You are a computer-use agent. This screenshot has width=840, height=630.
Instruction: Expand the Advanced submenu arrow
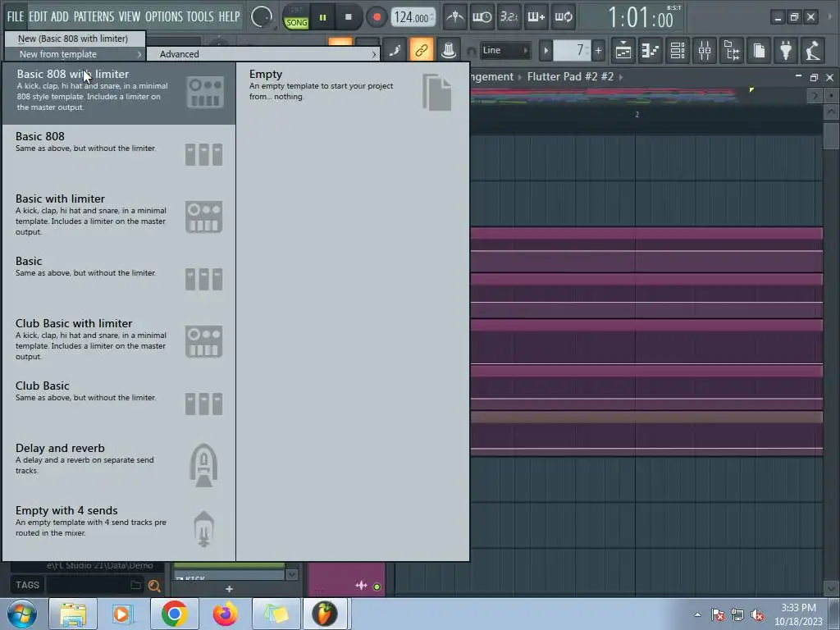coord(374,54)
